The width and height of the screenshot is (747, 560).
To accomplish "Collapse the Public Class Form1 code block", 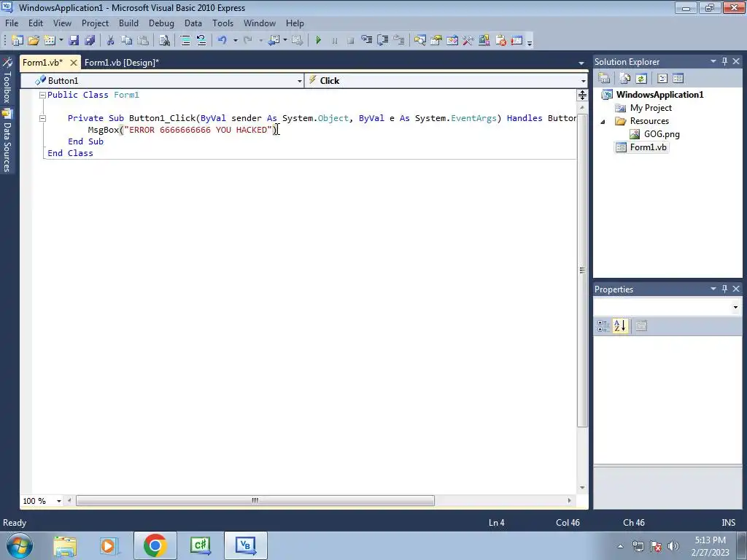I will (42, 95).
